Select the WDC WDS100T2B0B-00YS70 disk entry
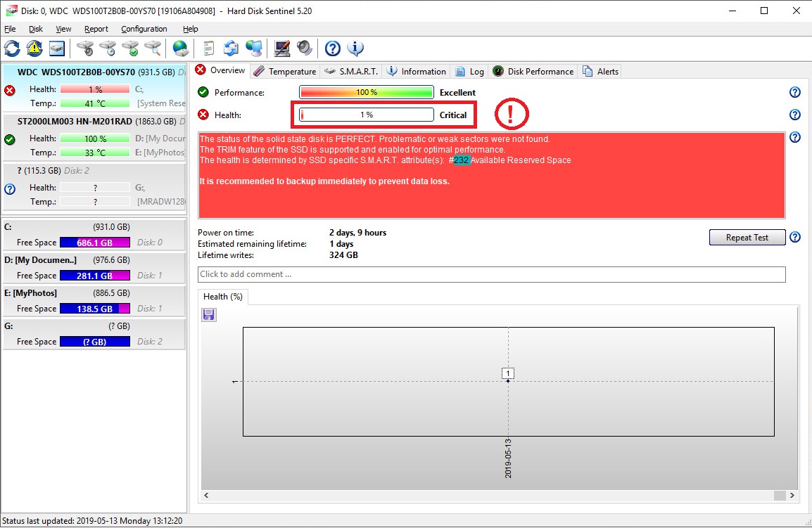Viewport: 812px width, 528px height. tap(94, 87)
